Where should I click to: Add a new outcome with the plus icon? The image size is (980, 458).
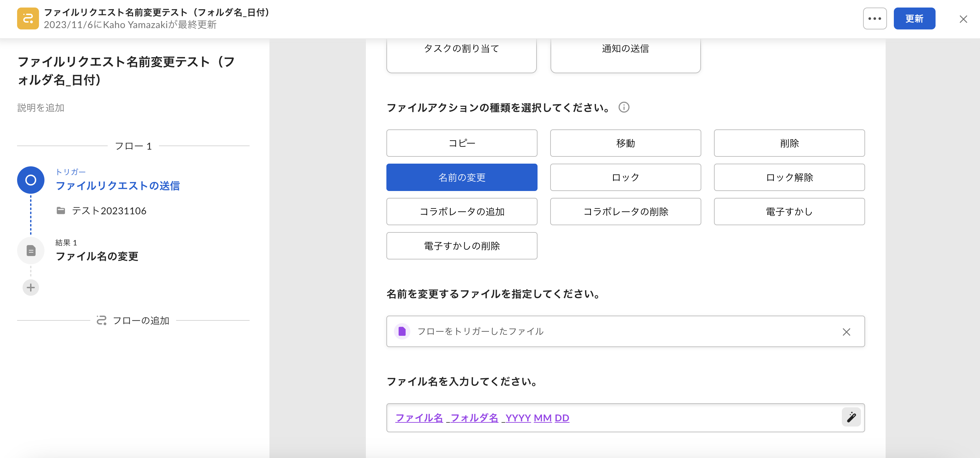click(31, 288)
